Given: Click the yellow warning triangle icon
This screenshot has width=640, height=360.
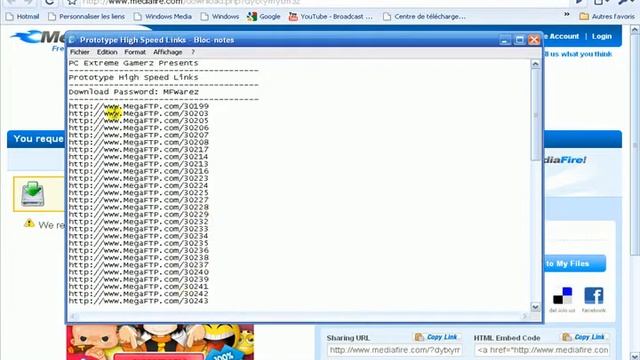Looking at the screenshot, I should coord(29,223).
